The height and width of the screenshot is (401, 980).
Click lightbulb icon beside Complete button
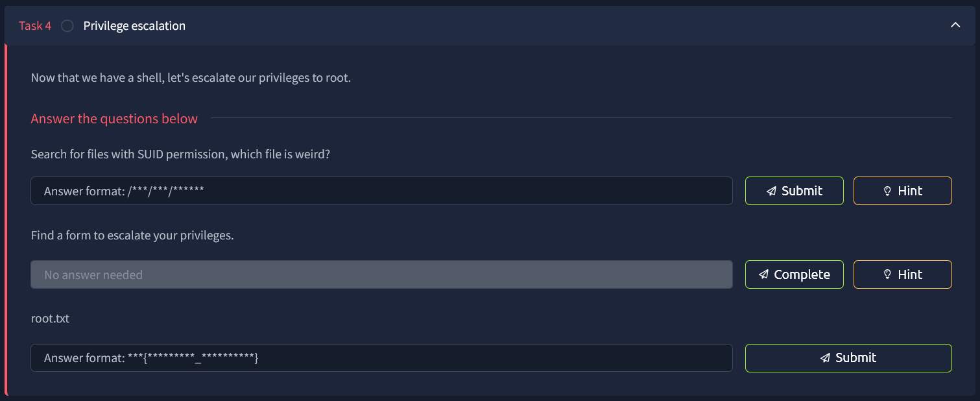click(x=887, y=275)
